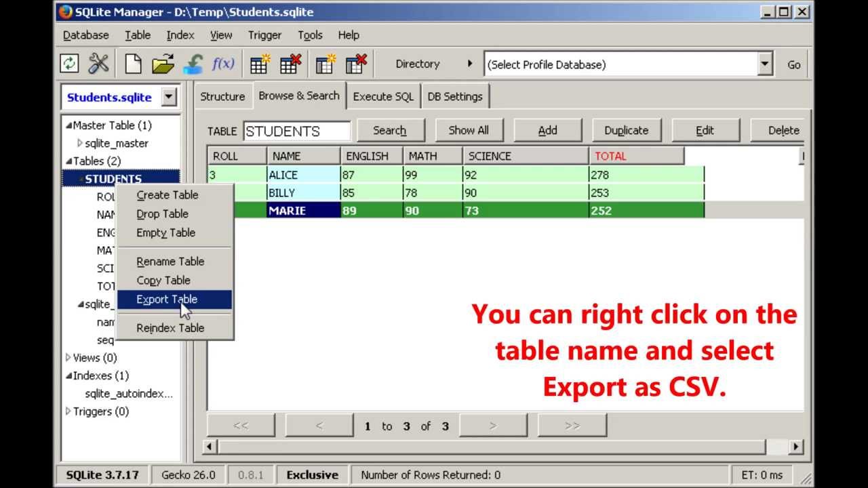The height and width of the screenshot is (488, 868).
Task: Select the Browse & Search tab
Action: (x=299, y=96)
